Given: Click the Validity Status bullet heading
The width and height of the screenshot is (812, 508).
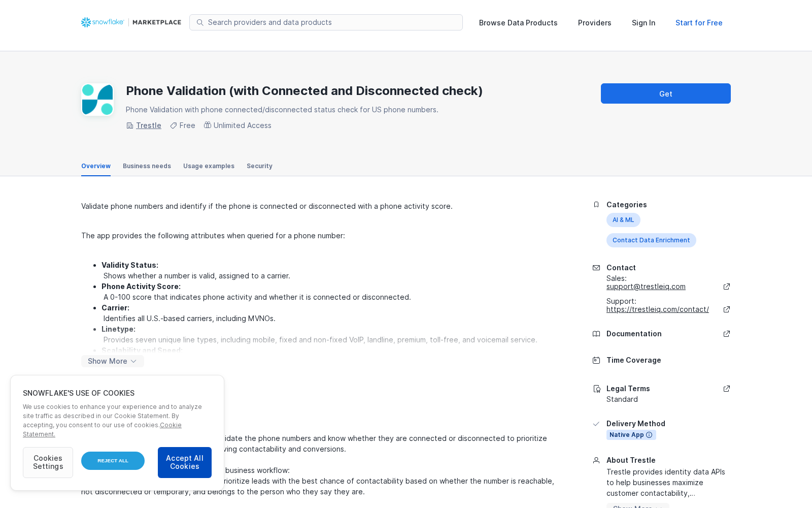Looking at the screenshot, I should tap(130, 265).
